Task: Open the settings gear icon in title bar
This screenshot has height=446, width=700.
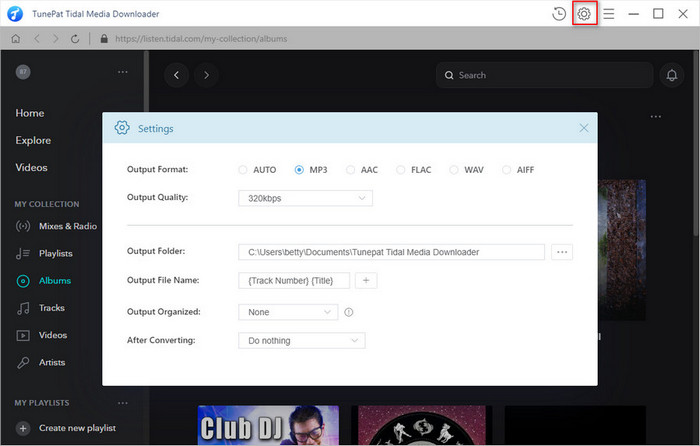Action: [584, 14]
